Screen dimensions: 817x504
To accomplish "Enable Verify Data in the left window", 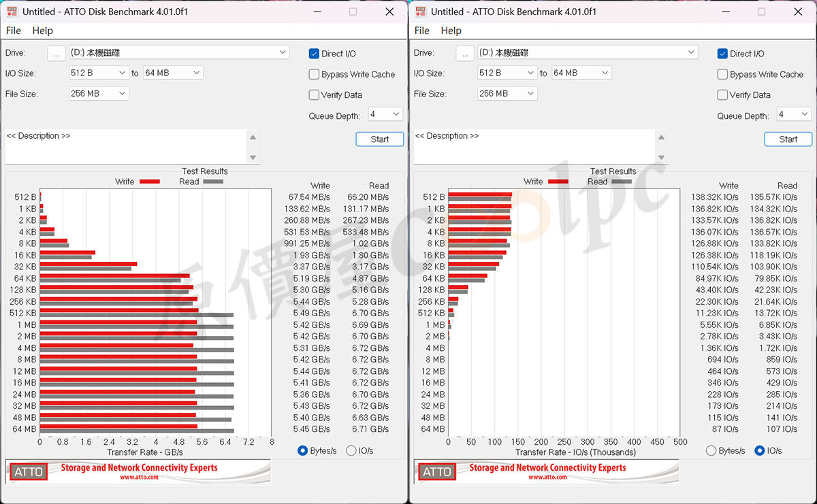I will (x=314, y=95).
